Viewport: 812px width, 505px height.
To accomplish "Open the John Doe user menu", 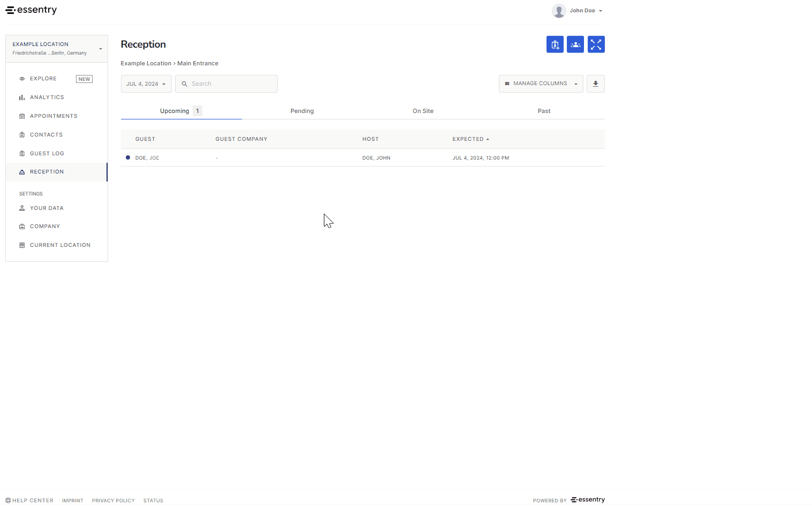I will point(578,11).
